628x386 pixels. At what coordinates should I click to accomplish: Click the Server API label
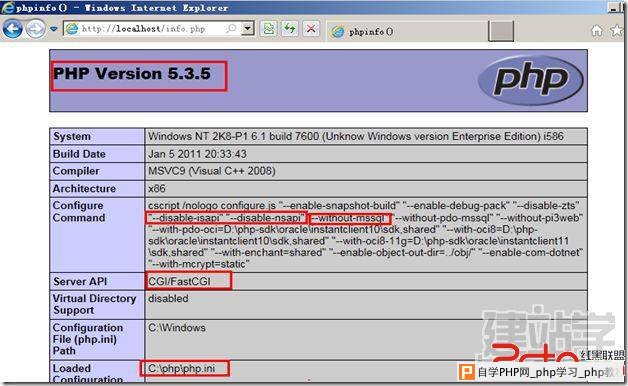pyautogui.click(x=80, y=281)
